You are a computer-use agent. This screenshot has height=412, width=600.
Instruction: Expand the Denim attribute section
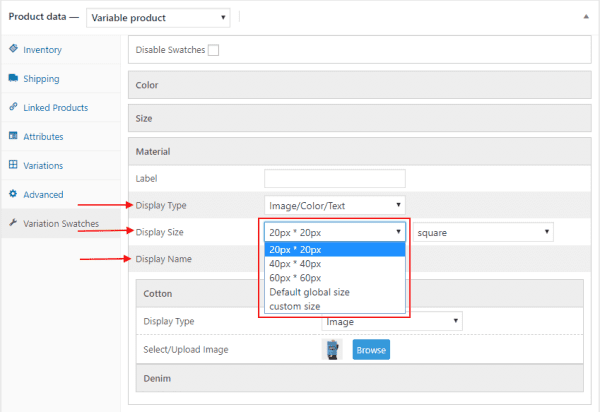(x=359, y=378)
